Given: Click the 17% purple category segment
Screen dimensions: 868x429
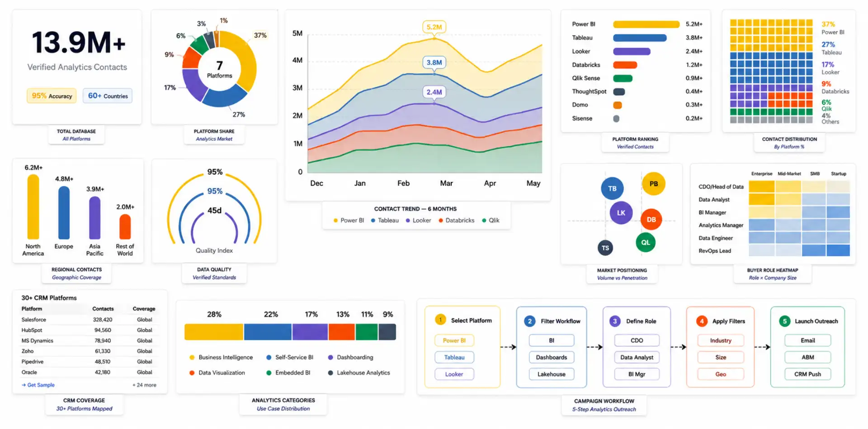Looking at the screenshot, I should (310, 332).
